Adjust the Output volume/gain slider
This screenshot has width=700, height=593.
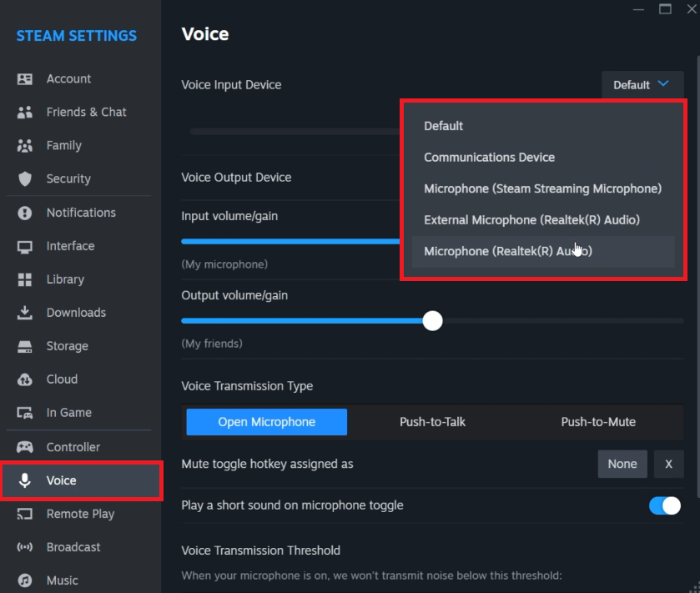[432, 320]
